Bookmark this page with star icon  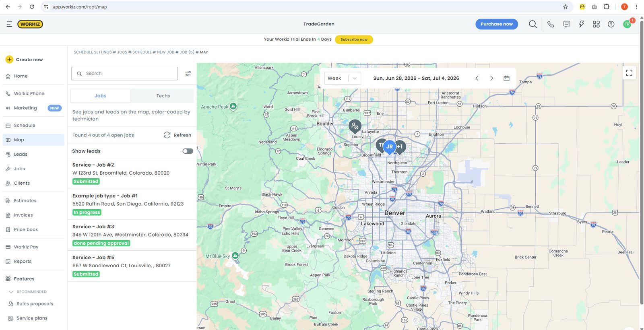tap(566, 7)
